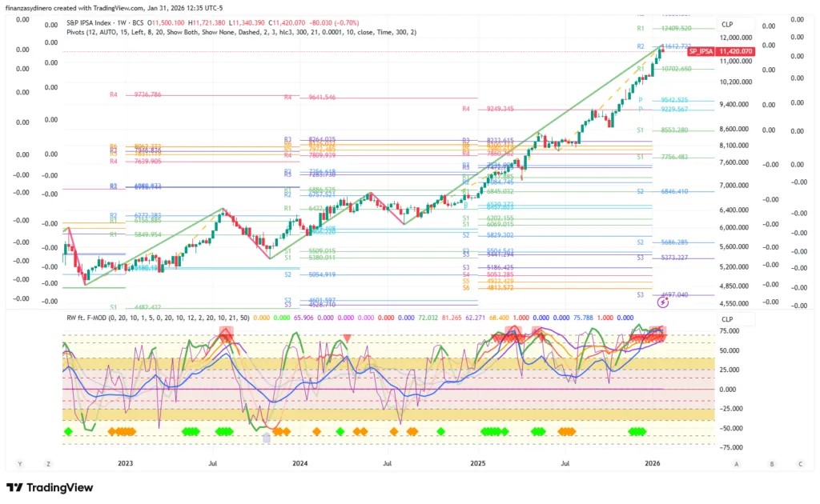Click the Y circle on time axis
Screen dimensions: 820x504
tap(19, 463)
